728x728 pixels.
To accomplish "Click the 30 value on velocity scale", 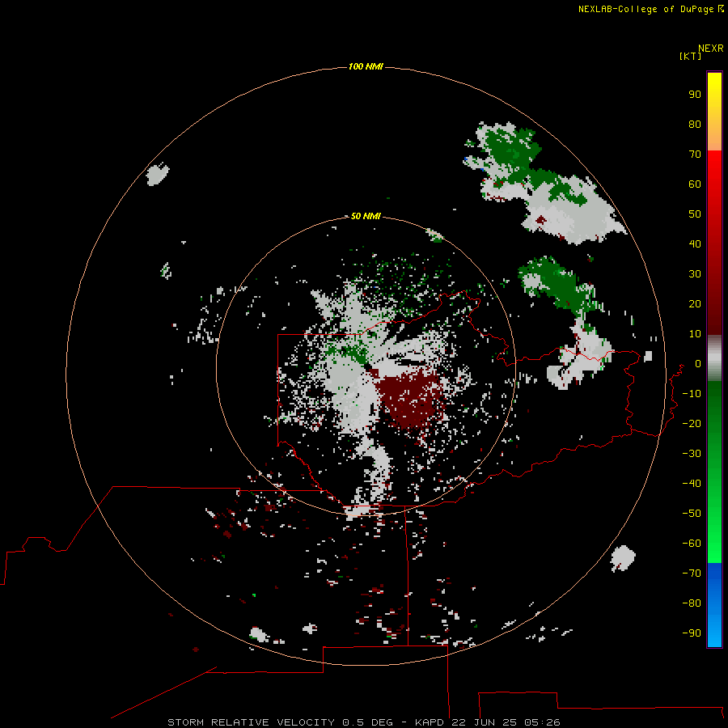I will click(x=695, y=274).
